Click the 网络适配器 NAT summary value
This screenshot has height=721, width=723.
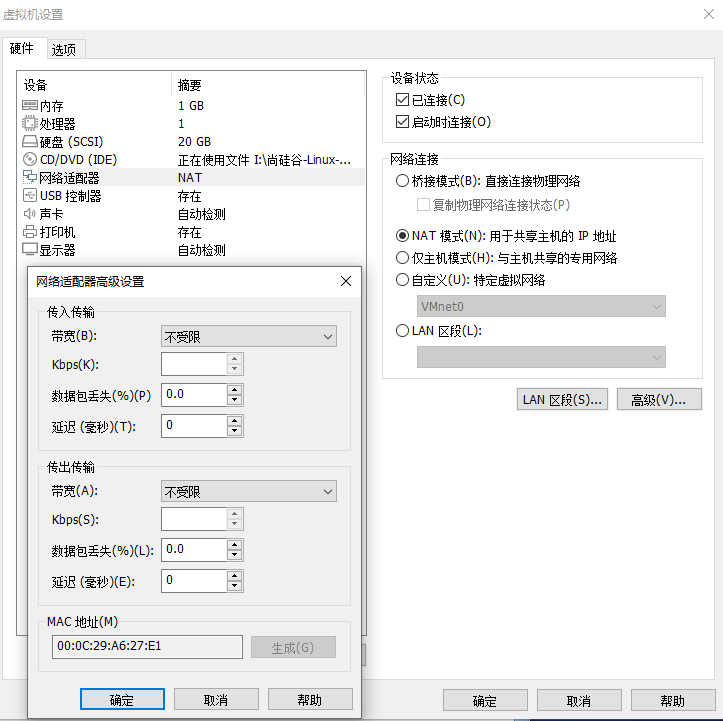coord(190,177)
